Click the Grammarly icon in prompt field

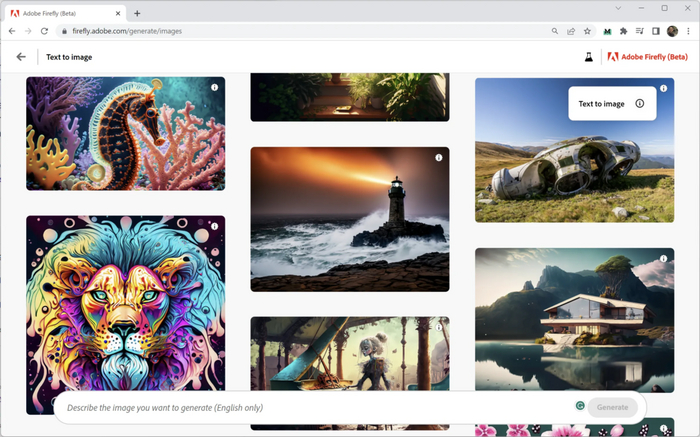580,406
